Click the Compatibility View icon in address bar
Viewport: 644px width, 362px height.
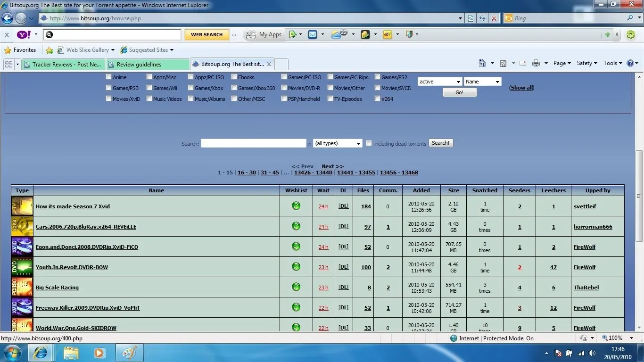coord(471,18)
